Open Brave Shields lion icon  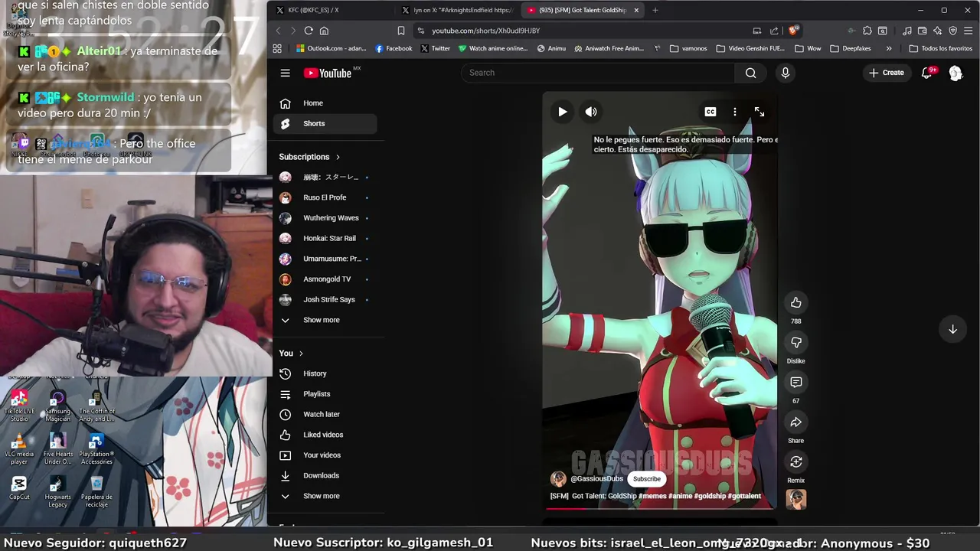pos(793,31)
